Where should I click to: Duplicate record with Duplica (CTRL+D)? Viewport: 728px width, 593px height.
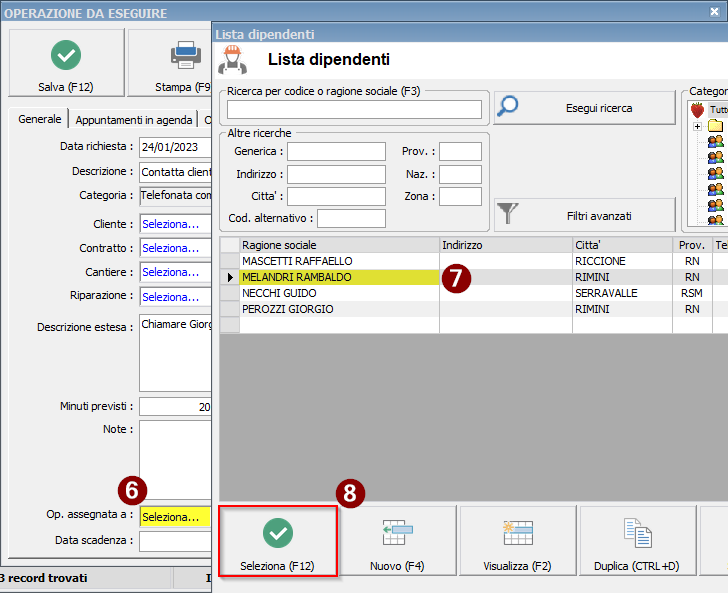[637, 541]
